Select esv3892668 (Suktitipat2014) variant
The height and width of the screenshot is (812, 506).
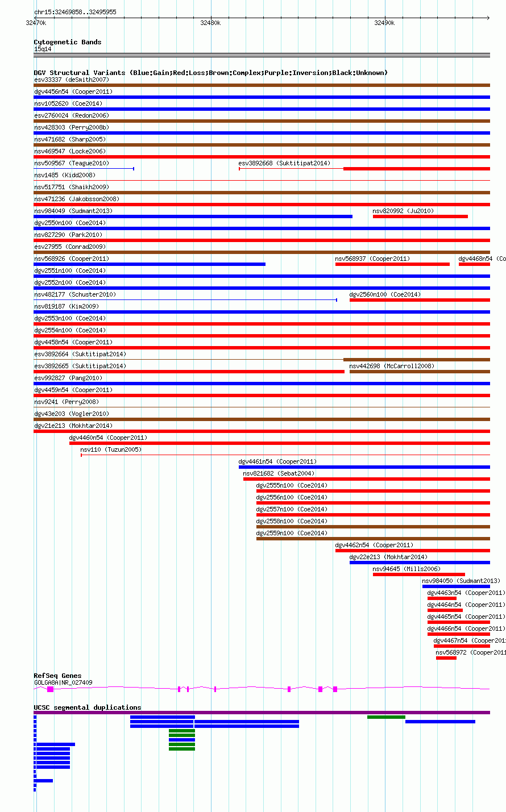364,169
